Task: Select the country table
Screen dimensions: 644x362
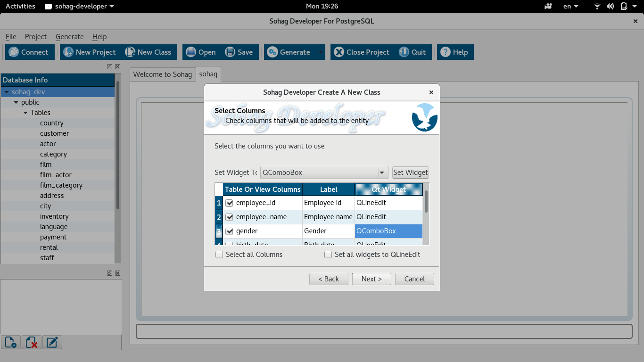Action: [x=52, y=123]
